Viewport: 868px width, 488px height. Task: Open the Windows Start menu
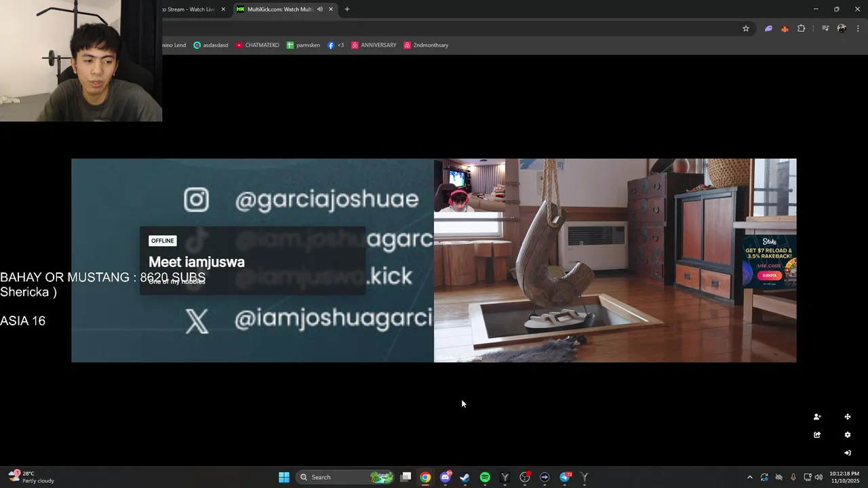tap(284, 477)
